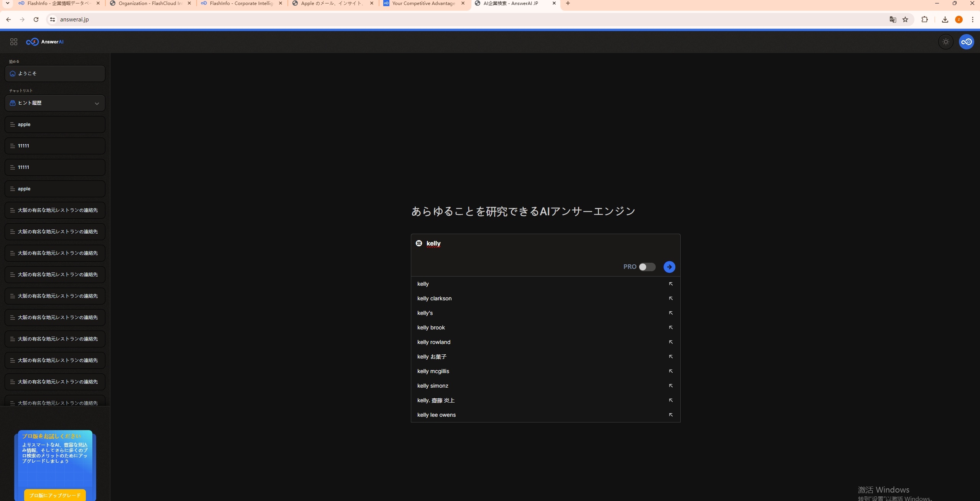View site information icon in address bar
The width and height of the screenshot is (980, 501).
coord(53,20)
